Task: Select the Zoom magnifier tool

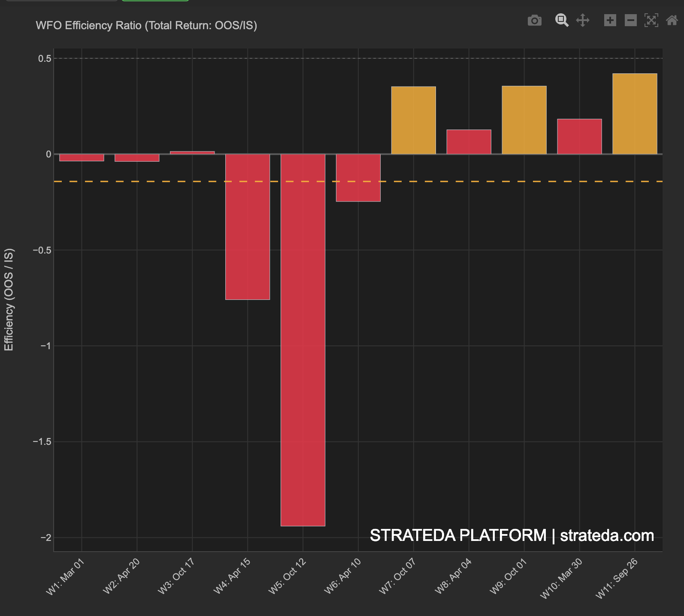Action: [x=562, y=21]
